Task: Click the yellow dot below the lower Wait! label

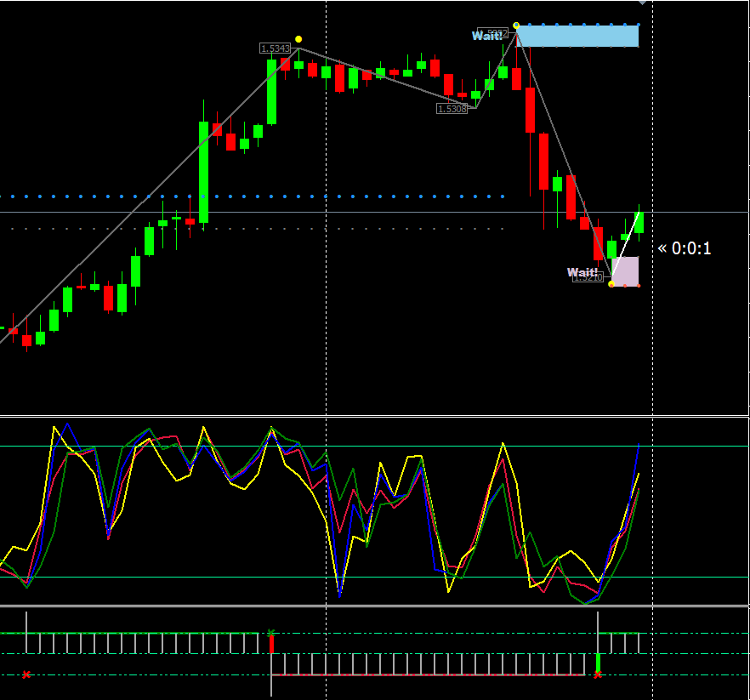Action: (x=611, y=284)
